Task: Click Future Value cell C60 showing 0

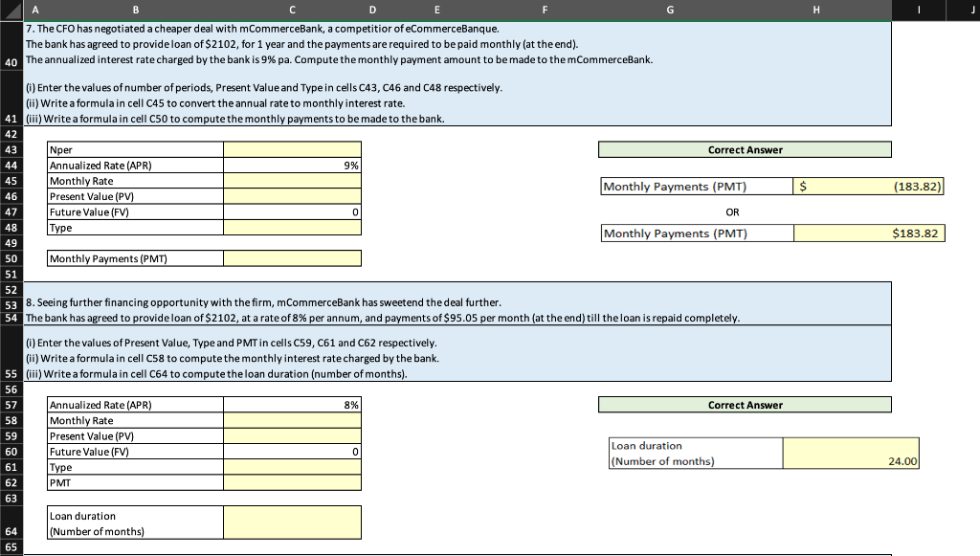Action: coord(292,452)
